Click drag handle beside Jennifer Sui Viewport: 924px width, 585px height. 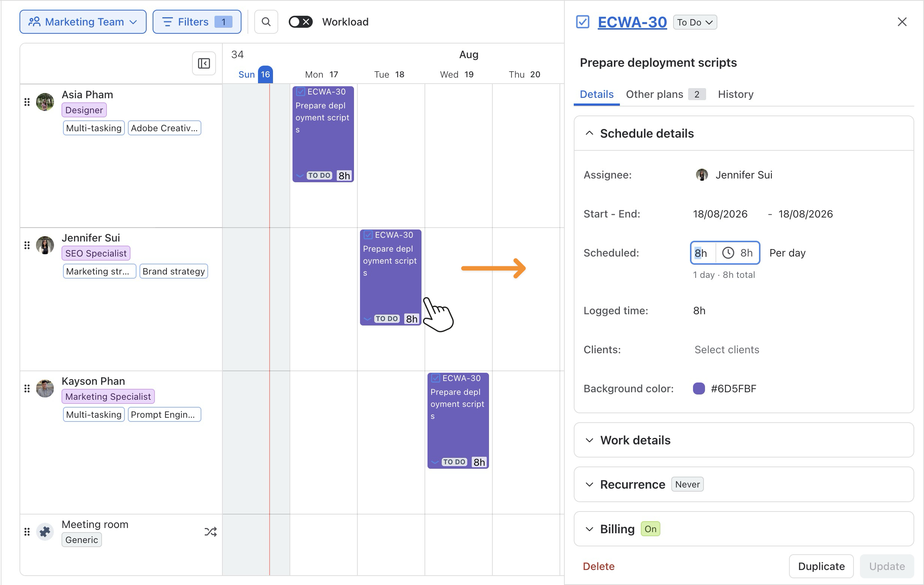[x=27, y=245]
